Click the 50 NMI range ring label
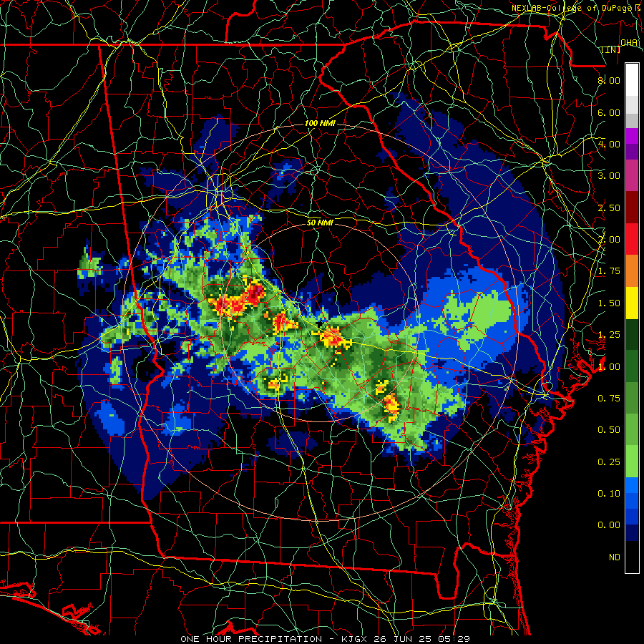The image size is (644, 644). pyautogui.click(x=320, y=223)
